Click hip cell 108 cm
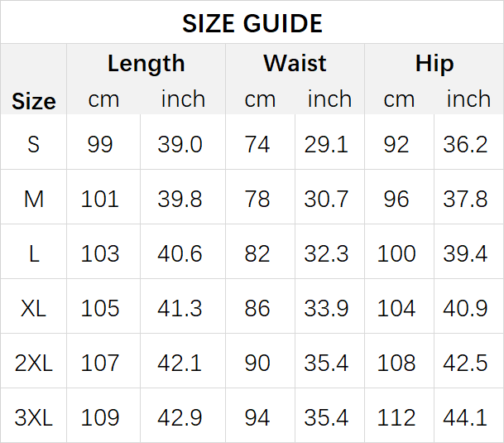Image resolution: width=504 pixels, height=443 pixels. click(396, 363)
